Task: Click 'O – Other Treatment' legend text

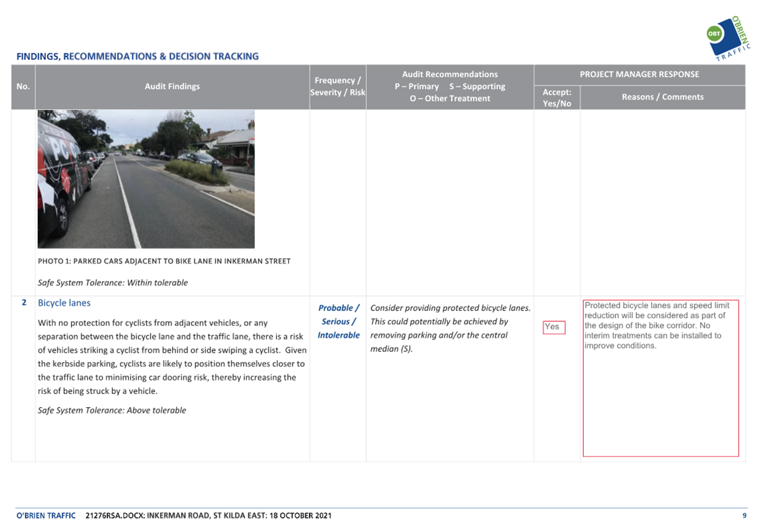Action: (450, 98)
